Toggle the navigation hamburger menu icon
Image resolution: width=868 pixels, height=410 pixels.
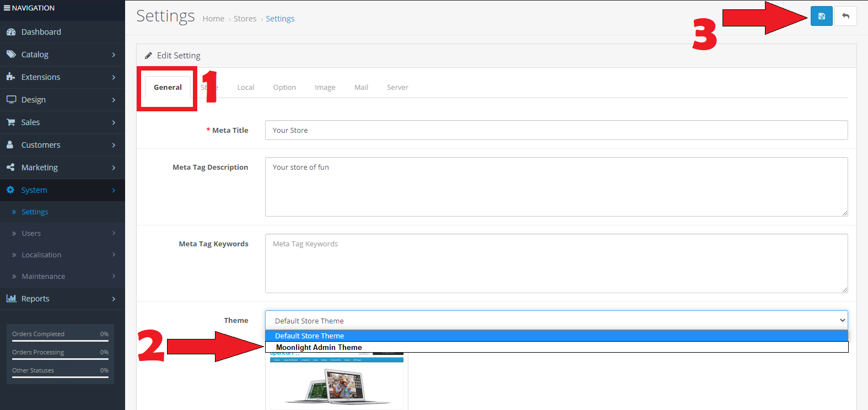pos(7,8)
